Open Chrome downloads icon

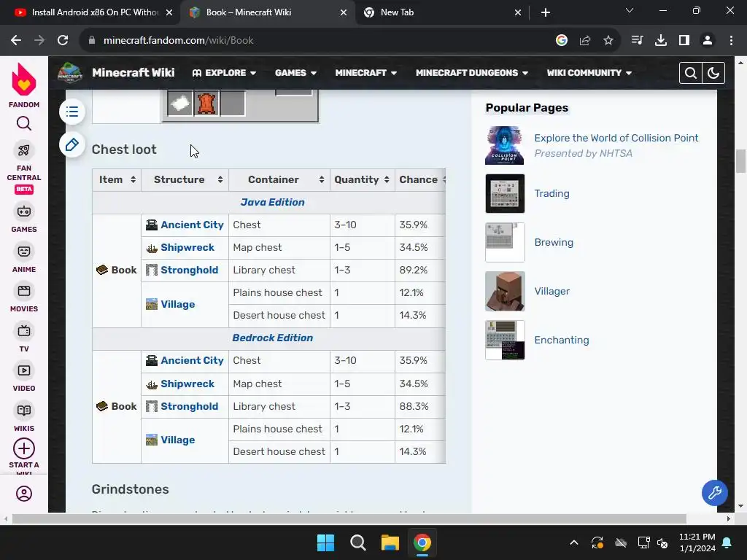tap(660, 41)
